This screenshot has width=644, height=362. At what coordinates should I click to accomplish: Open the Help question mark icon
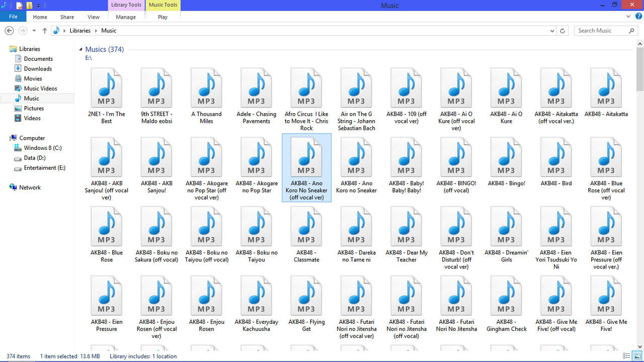click(637, 17)
